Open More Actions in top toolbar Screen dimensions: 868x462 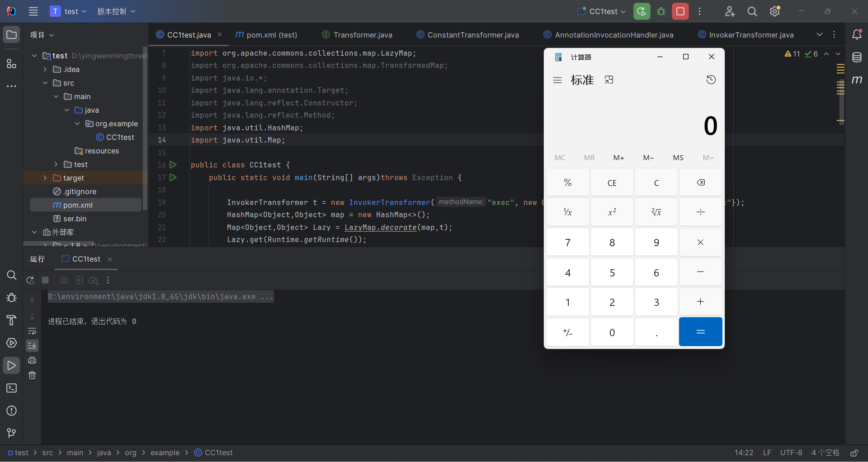[x=699, y=11]
